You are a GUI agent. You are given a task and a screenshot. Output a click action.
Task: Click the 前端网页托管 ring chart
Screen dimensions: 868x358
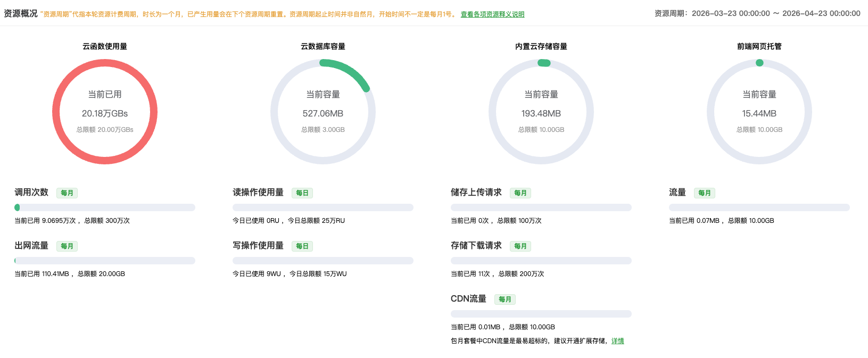[759, 112]
